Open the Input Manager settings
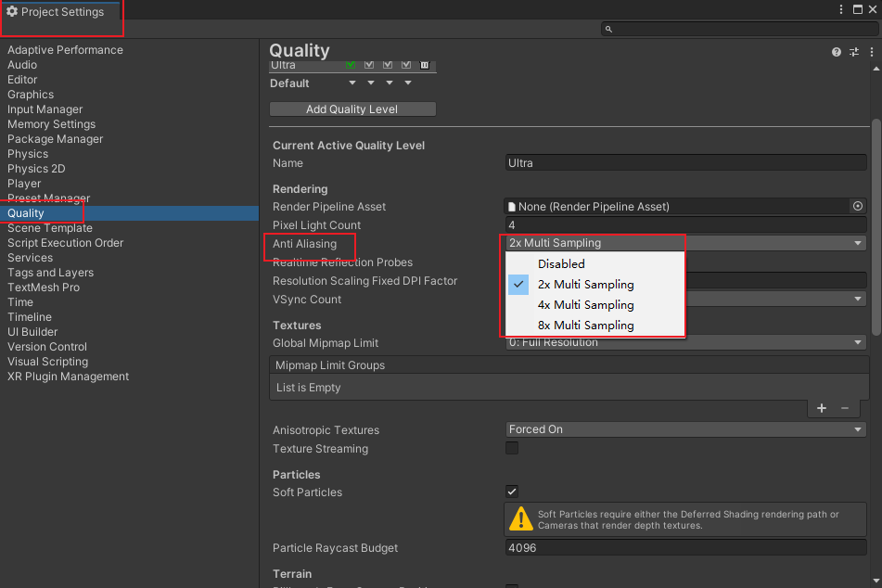This screenshot has height=588, width=882. pyautogui.click(x=45, y=109)
